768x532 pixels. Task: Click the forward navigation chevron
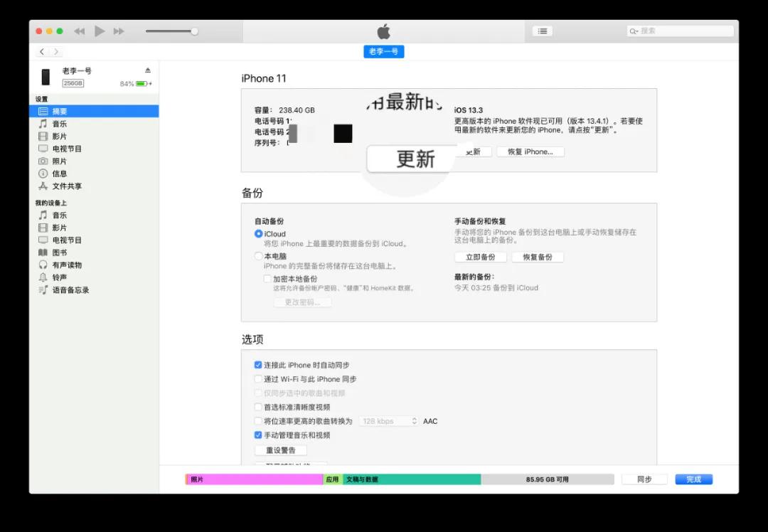coord(57,51)
